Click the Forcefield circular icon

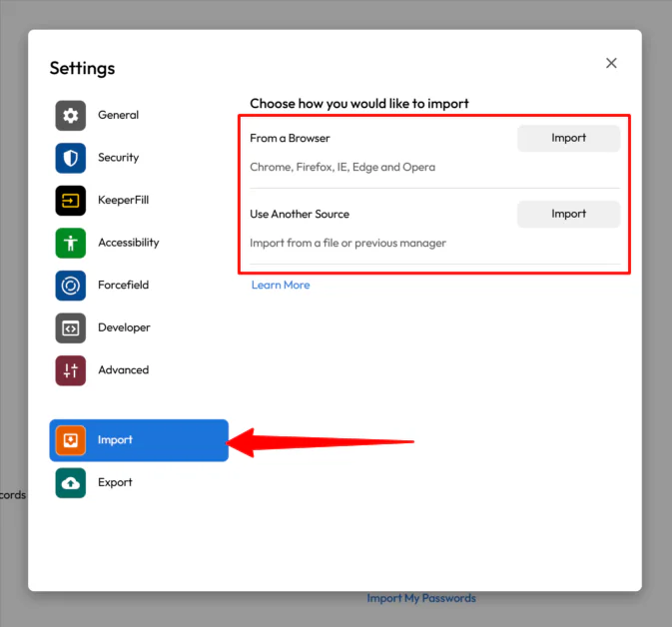(70, 286)
